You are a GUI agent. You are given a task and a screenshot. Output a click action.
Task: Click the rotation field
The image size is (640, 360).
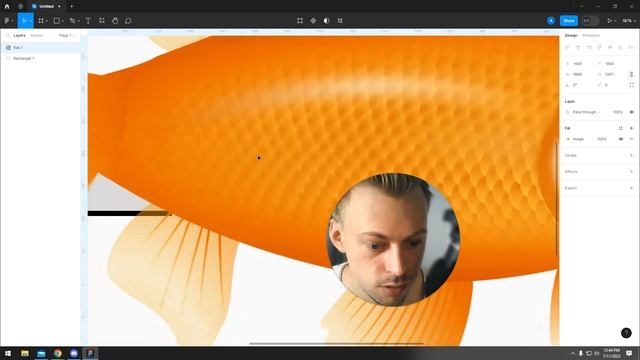click(x=580, y=85)
